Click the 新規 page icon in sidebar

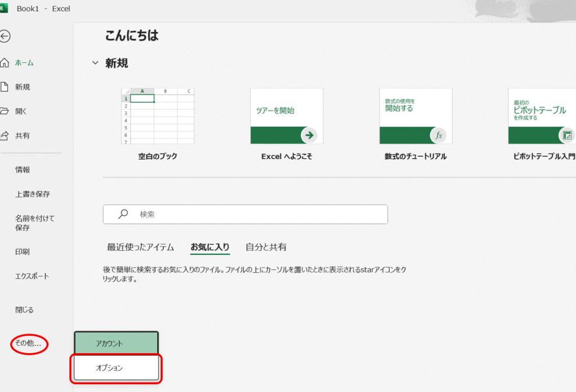pyautogui.click(x=4, y=87)
